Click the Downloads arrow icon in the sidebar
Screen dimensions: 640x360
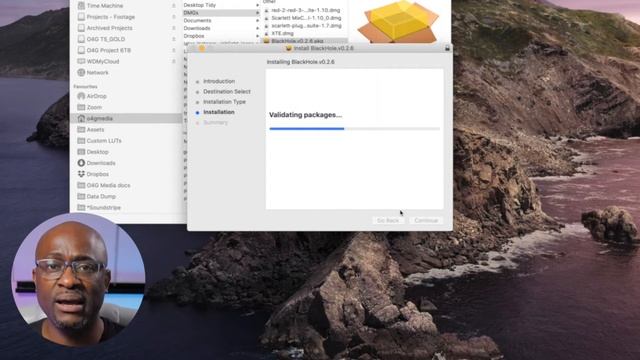pos(81,163)
